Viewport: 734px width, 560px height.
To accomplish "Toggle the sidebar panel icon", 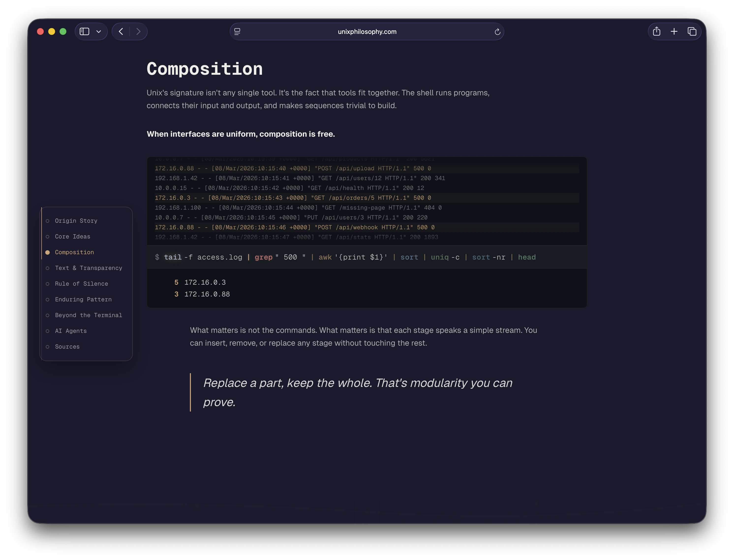I will click(x=85, y=31).
